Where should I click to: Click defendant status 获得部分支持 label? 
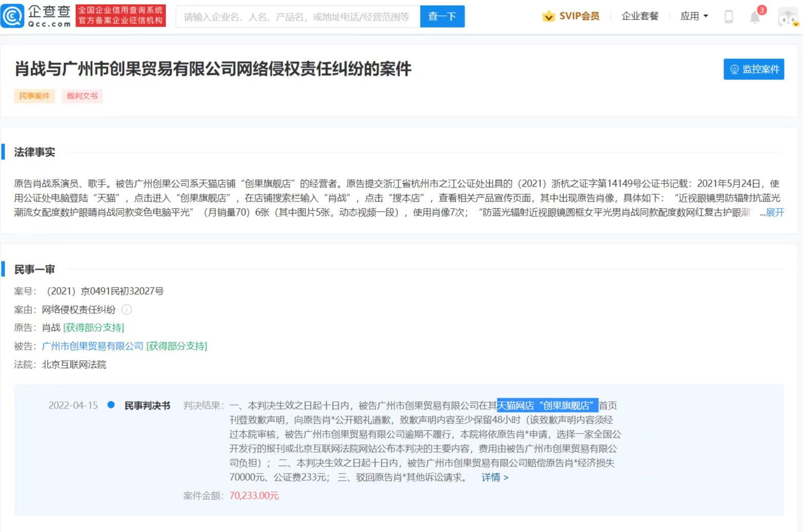click(x=176, y=346)
